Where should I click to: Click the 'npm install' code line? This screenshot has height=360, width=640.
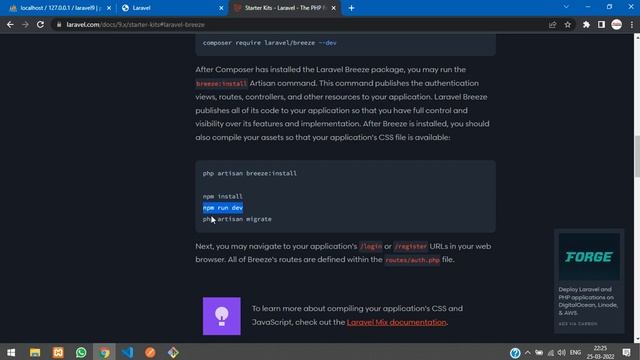point(223,196)
